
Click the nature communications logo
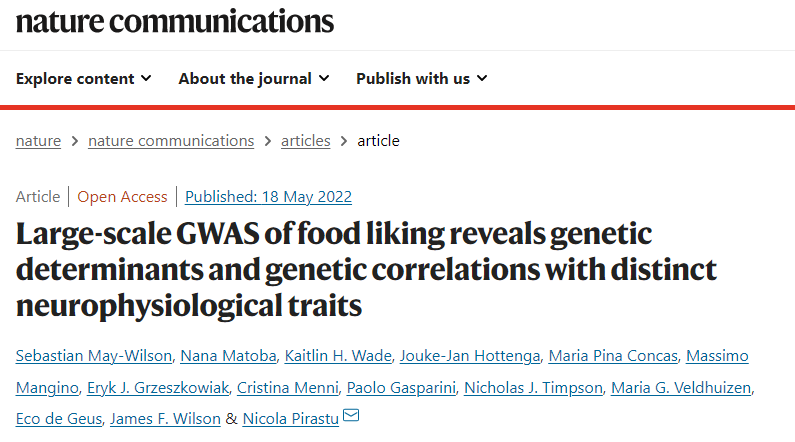175,21
